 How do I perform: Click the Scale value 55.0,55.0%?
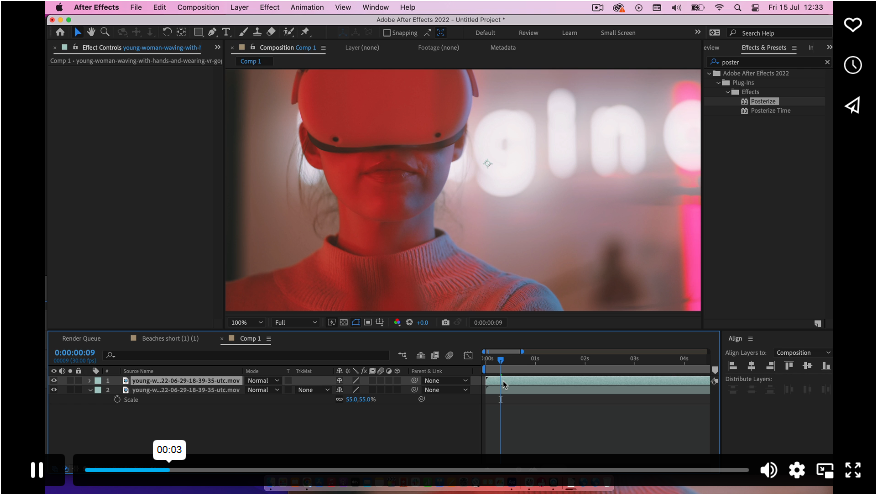(x=361, y=399)
